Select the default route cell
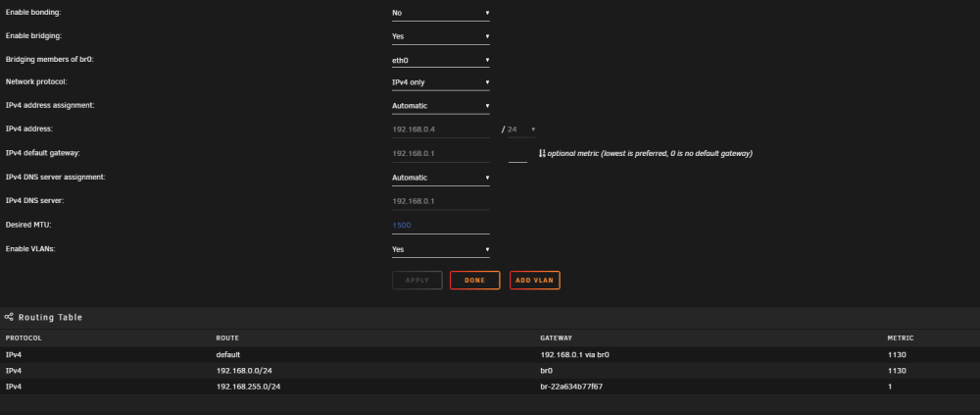980x415 pixels. tap(228, 355)
